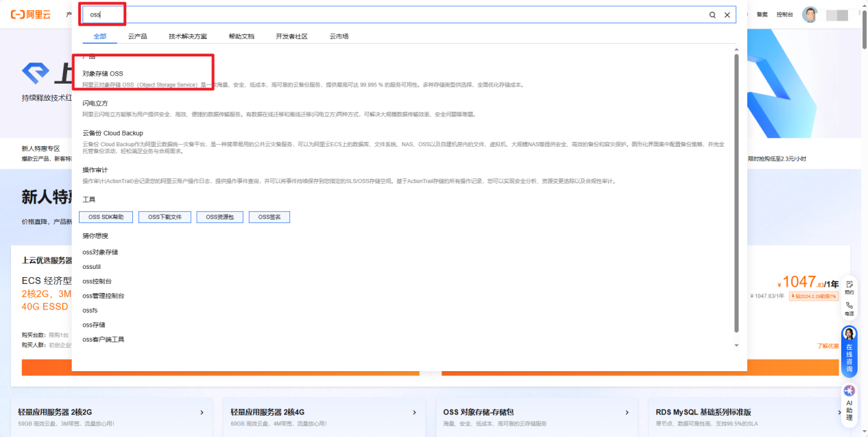
Task: Choose suggestion oss控制台
Action: click(x=97, y=281)
